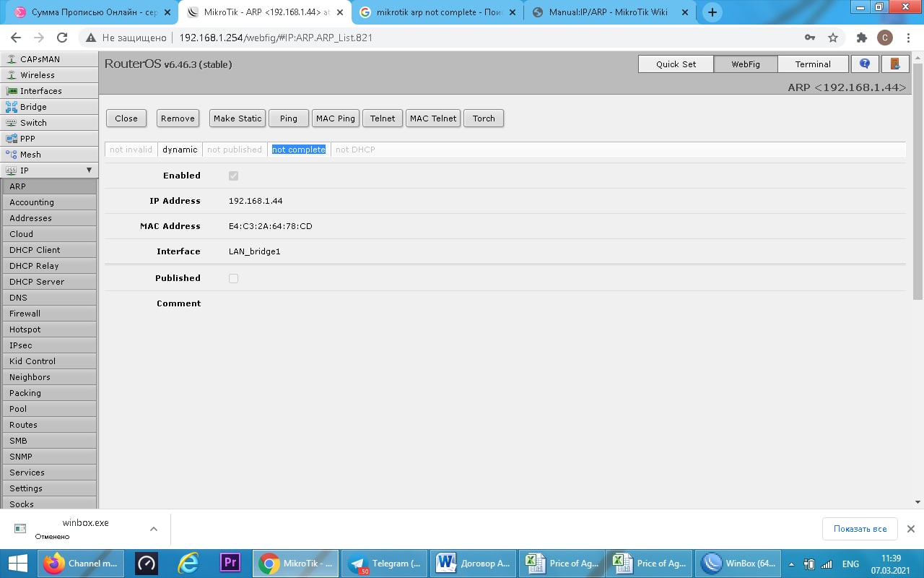This screenshot has height=578, width=924.
Task: Open the PPP menu icon
Action: tap(11, 139)
